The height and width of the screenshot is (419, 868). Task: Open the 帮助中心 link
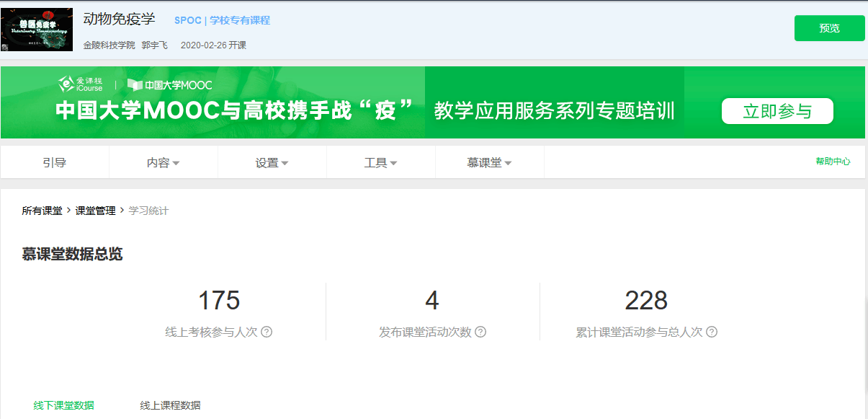[833, 162]
